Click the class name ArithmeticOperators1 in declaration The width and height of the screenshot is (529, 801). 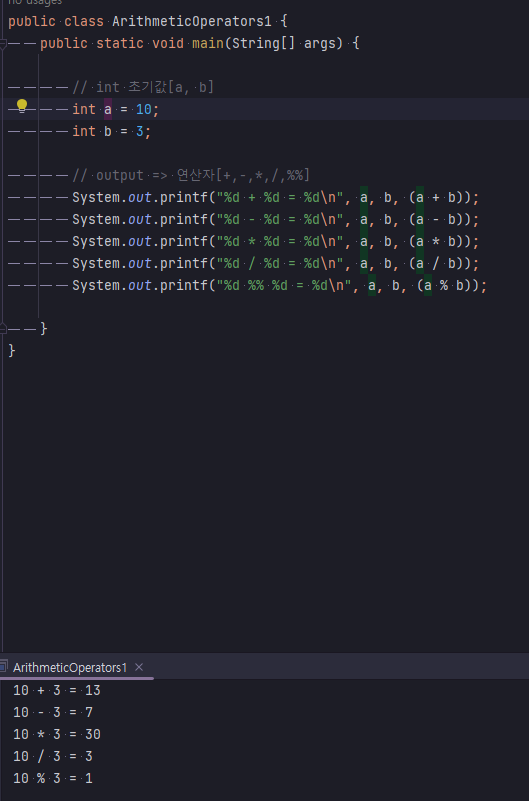pyautogui.click(x=192, y=22)
